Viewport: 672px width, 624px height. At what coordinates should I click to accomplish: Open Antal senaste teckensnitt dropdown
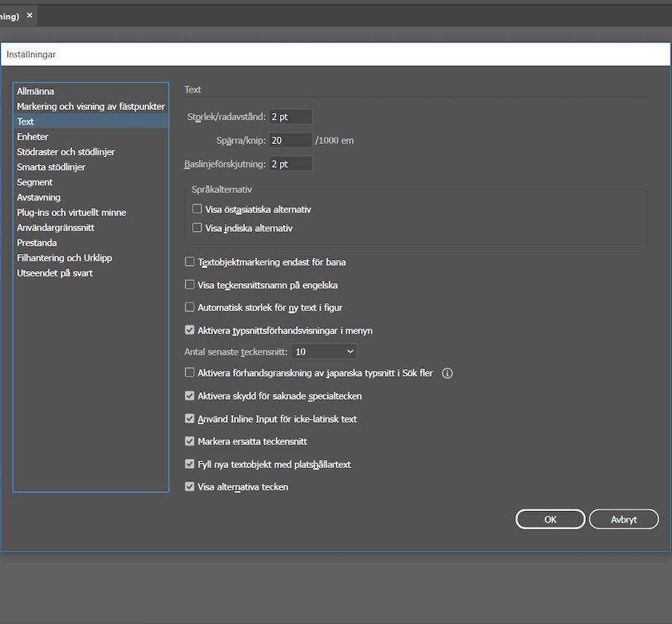point(324,351)
